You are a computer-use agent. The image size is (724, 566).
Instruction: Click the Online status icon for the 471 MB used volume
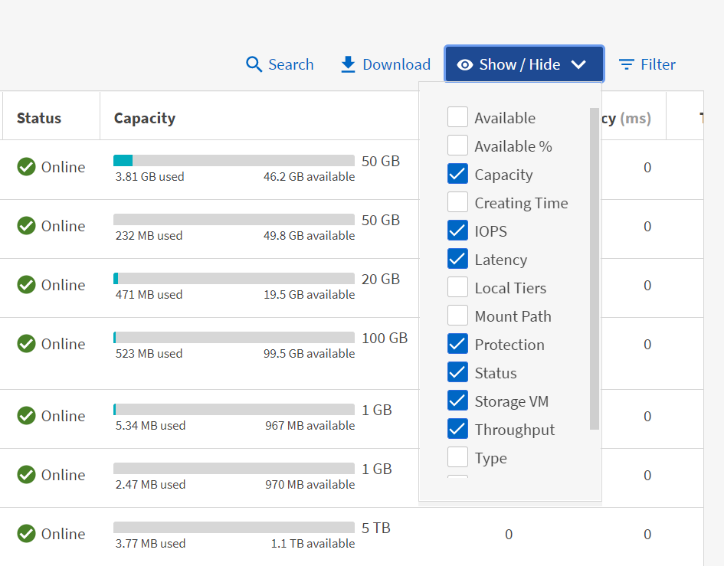(x=26, y=285)
